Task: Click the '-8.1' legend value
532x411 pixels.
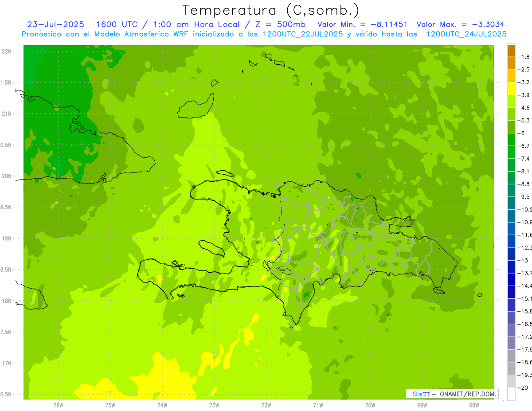Action: (523, 171)
